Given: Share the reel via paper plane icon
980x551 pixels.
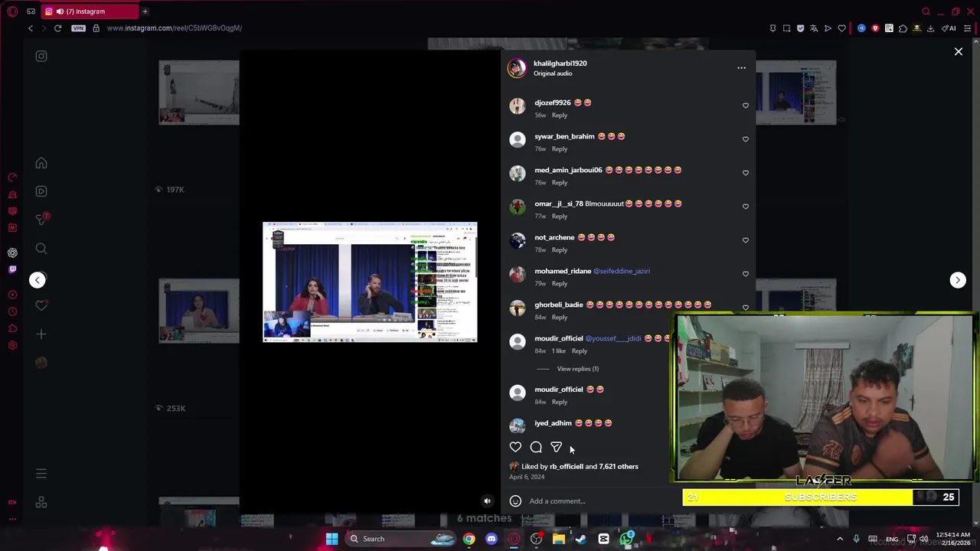Looking at the screenshot, I should tap(557, 448).
